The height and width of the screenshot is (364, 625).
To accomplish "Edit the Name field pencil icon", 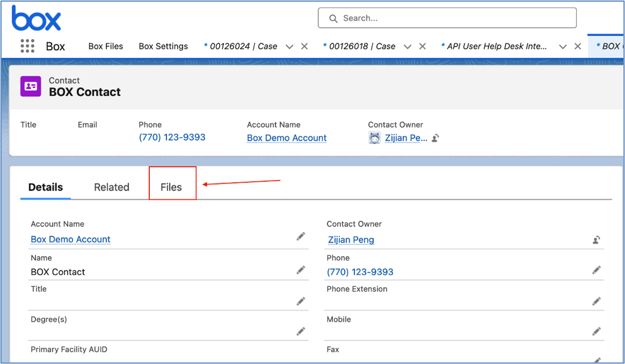I will [x=301, y=270].
